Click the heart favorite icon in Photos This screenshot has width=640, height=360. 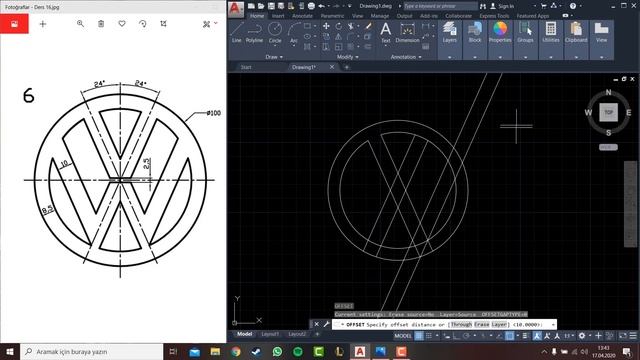click(122, 24)
